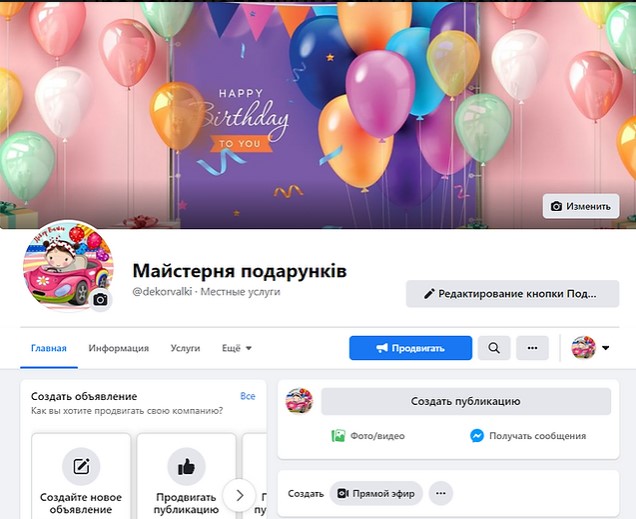Click the Создать label beside Прямой эфир
Screen dimensions: 636x519
(305, 493)
